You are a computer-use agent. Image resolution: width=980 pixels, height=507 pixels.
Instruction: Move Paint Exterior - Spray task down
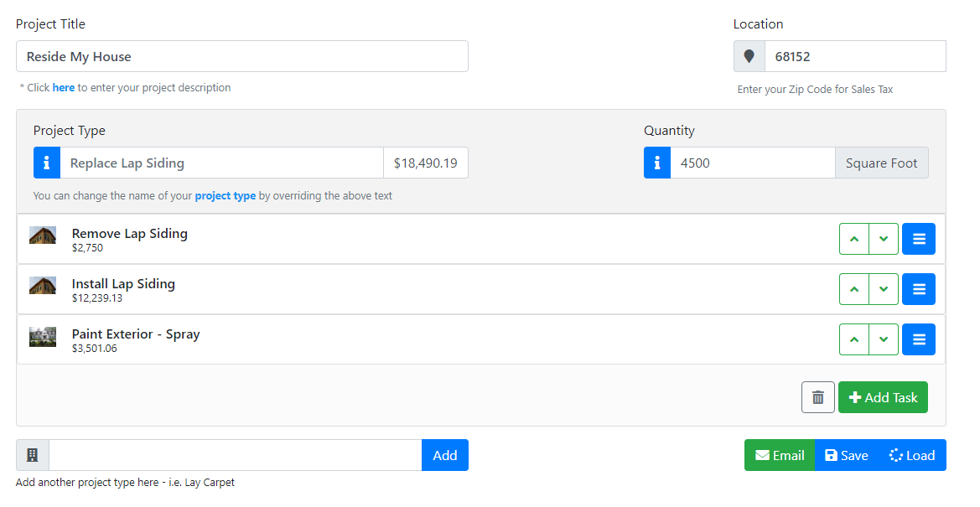884,339
